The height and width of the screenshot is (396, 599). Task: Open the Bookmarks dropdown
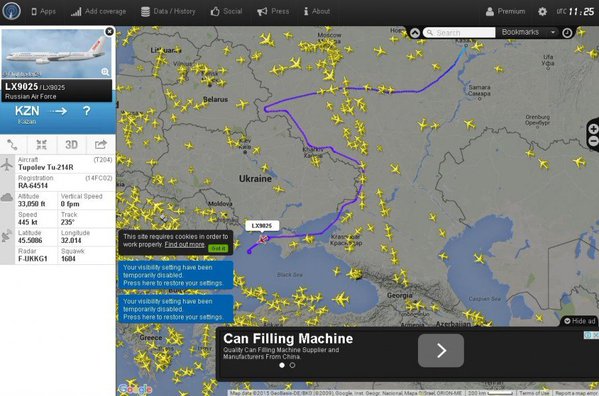[528, 32]
